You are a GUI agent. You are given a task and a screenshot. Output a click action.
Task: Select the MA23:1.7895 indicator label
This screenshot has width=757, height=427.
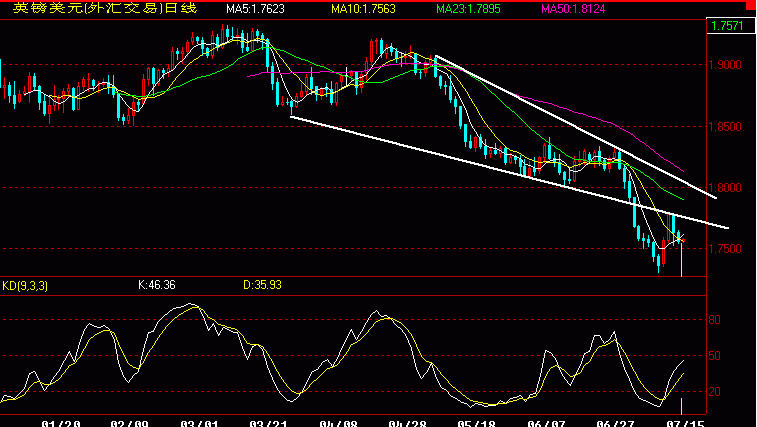468,9
